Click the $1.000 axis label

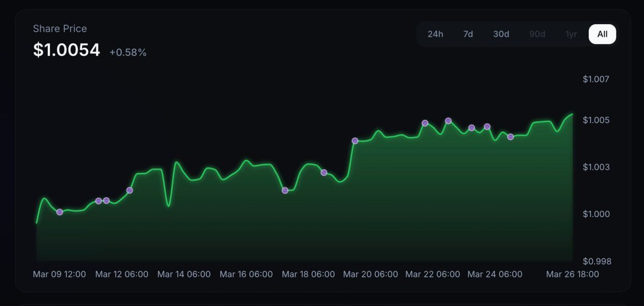pos(596,214)
